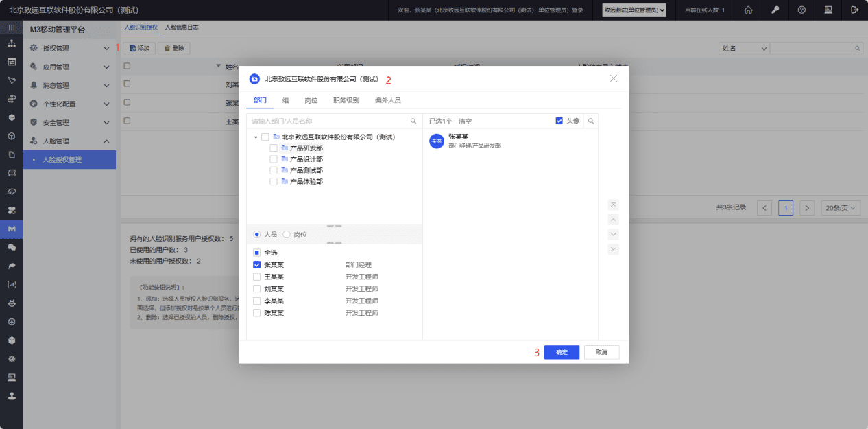Click the user icon at rail bottom

(x=12, y=396)
